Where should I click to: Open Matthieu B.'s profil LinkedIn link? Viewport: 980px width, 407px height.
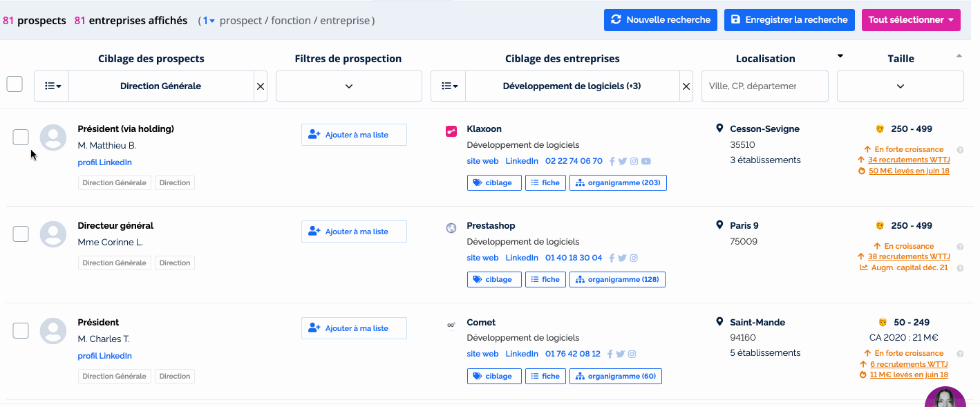tap(104, 162)
